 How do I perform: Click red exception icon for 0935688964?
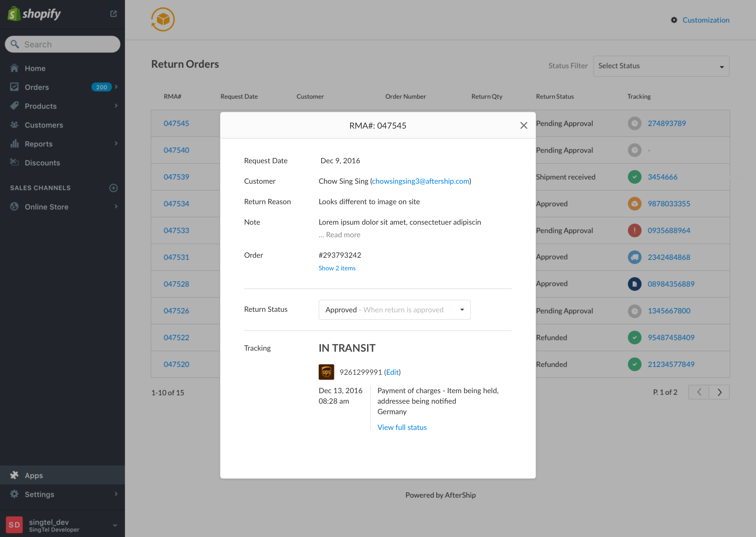[x=634, y=230]
